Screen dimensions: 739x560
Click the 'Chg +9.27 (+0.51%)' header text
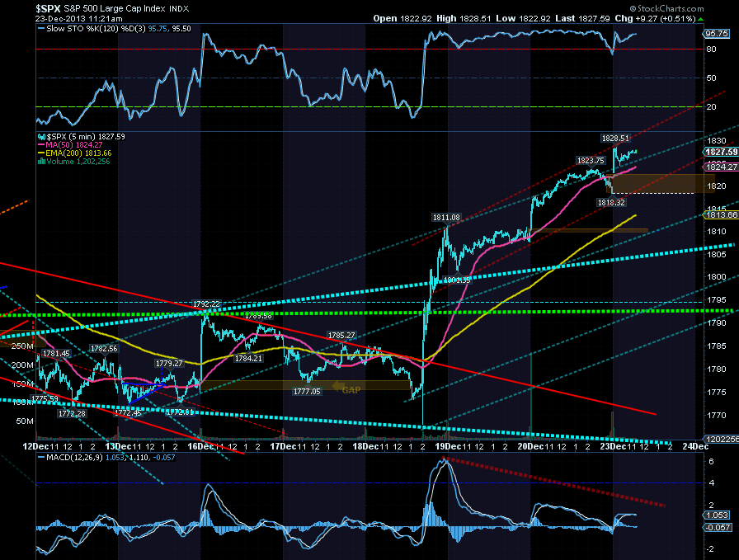655,18
